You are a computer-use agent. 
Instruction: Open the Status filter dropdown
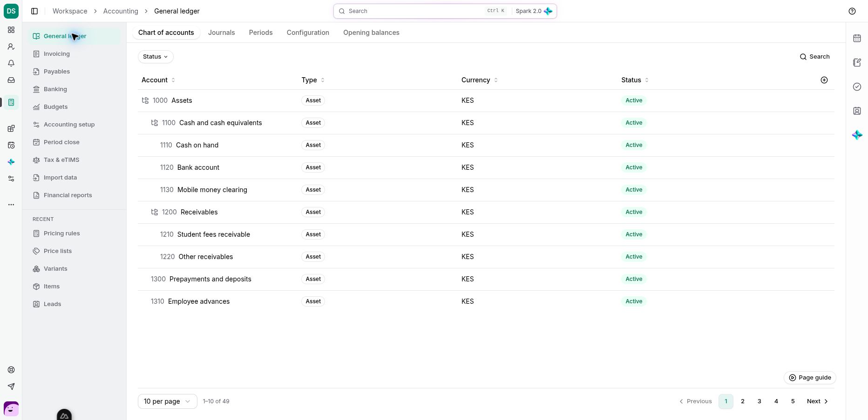(156, 57)
